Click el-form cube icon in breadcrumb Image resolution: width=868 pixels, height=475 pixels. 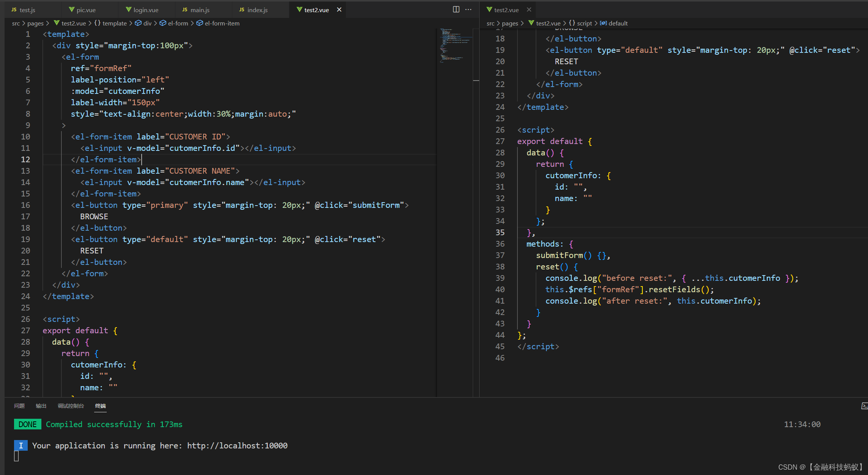click(x=163, y=23)
